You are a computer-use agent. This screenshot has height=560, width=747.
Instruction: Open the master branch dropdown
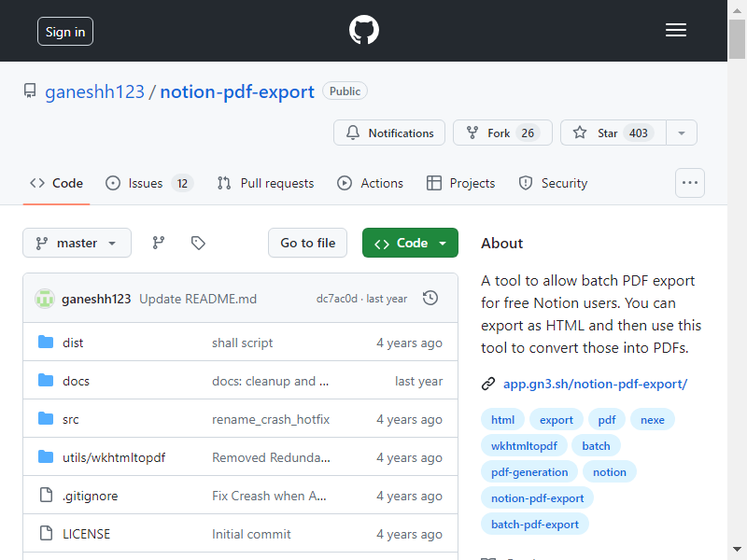point(78,243)
